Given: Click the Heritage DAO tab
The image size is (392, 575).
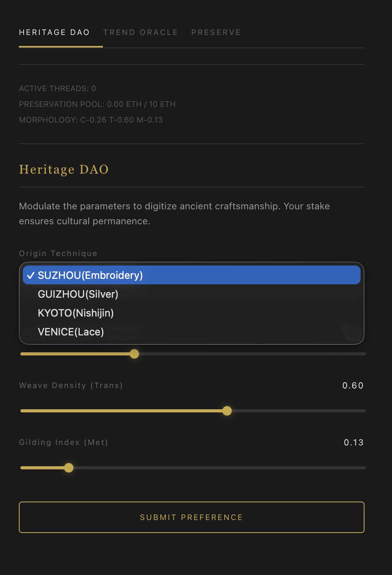Looking at the screenshot, I should tap(54, 33).
